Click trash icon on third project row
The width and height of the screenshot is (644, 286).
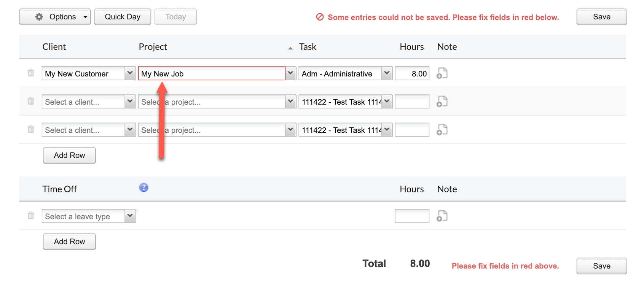pyautogui.click(x=31, y=129)
